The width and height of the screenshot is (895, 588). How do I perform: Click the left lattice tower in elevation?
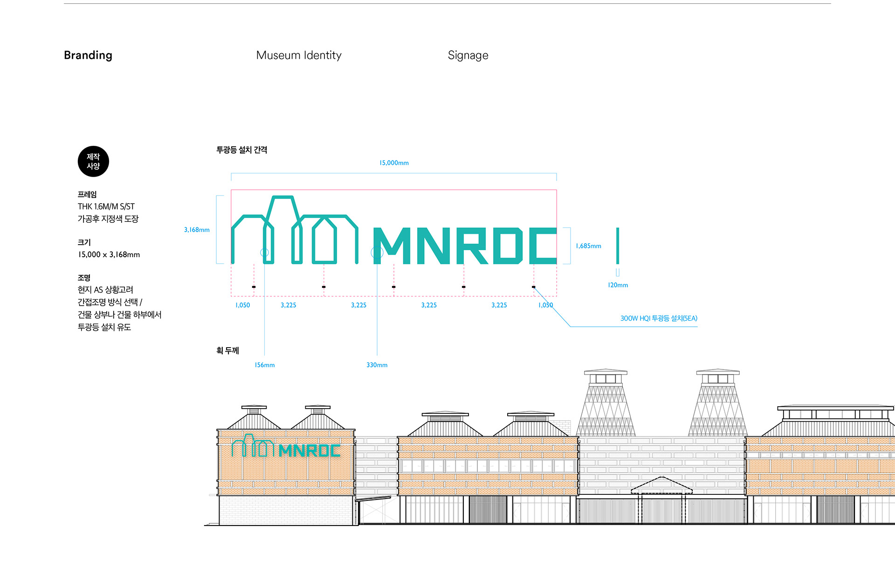[x=606, y=405]
